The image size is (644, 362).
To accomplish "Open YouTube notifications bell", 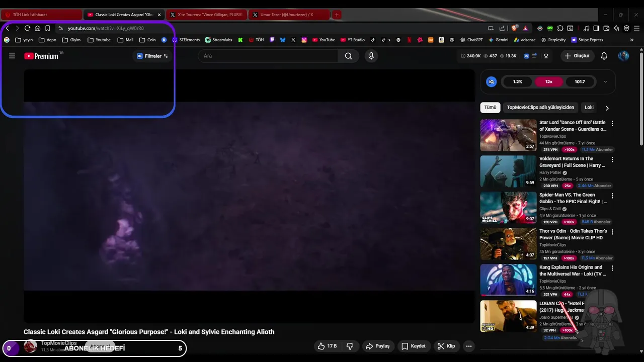I will click(604, 56).
